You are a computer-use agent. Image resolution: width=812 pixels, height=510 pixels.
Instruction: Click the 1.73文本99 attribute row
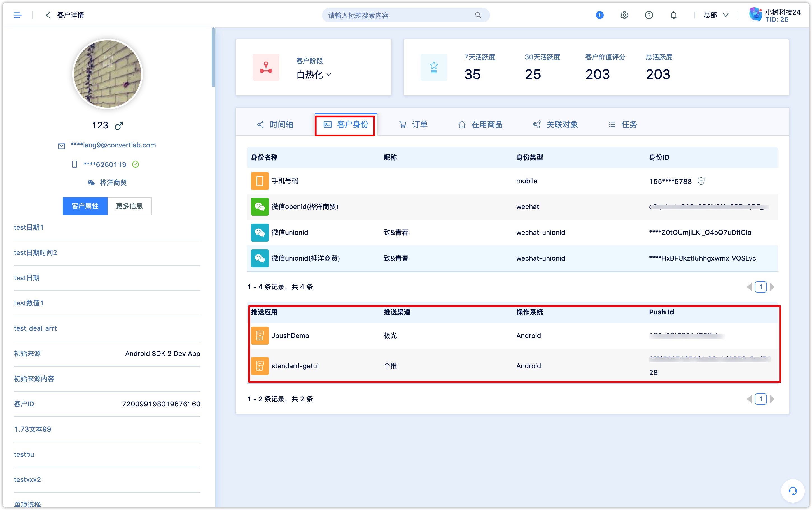(x=107, y=429)
